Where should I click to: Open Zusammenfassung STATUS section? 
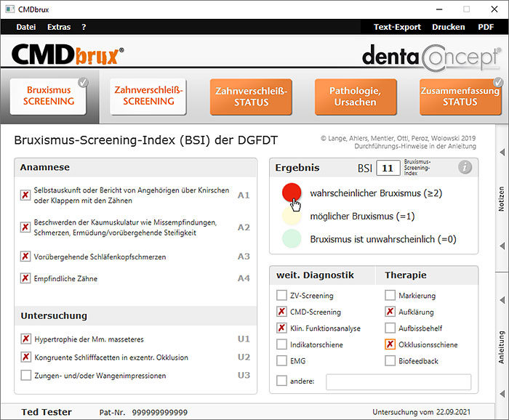[460, 97]
